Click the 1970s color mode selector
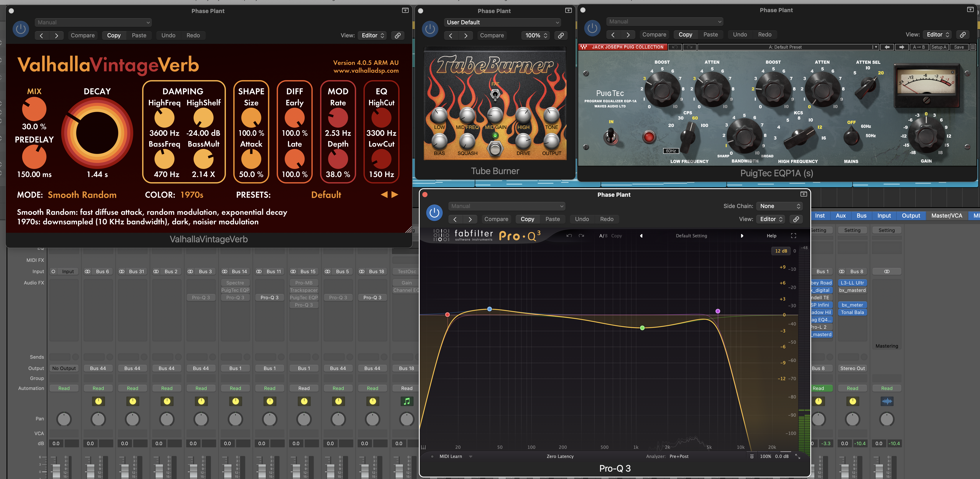980x479 pixels. coord(192,195)
